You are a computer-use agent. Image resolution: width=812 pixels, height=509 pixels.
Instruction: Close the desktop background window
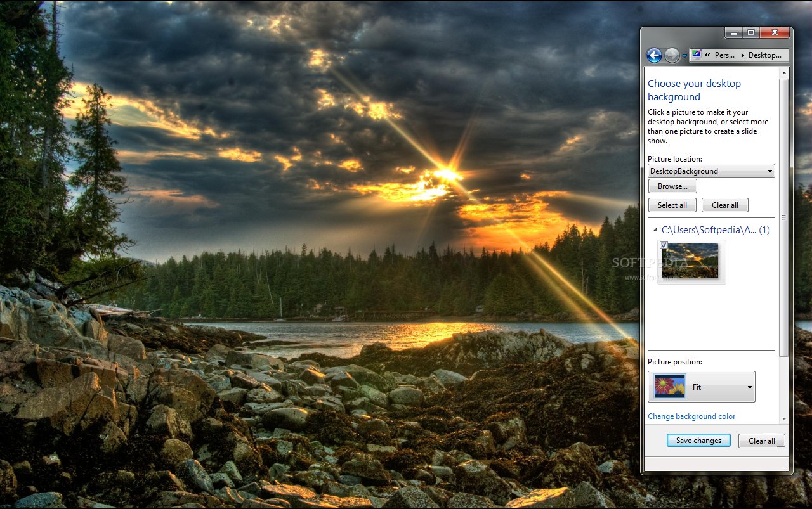click(x=774, y=32)
